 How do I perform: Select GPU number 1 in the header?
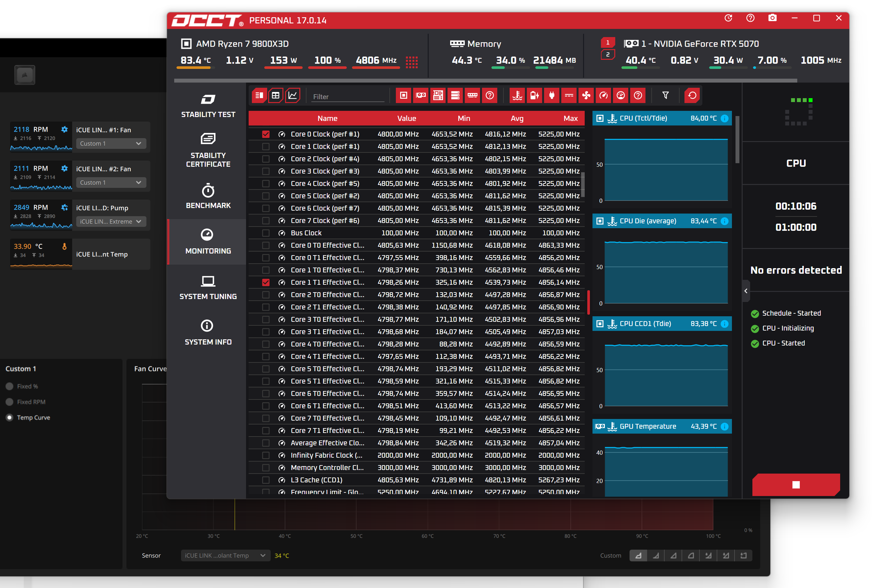click(608, 43)
